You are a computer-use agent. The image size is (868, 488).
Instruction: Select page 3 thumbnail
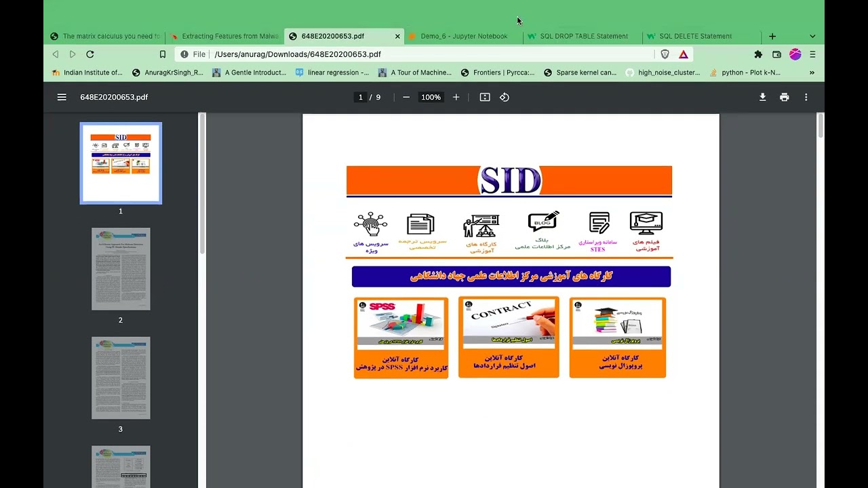point(121,378)
